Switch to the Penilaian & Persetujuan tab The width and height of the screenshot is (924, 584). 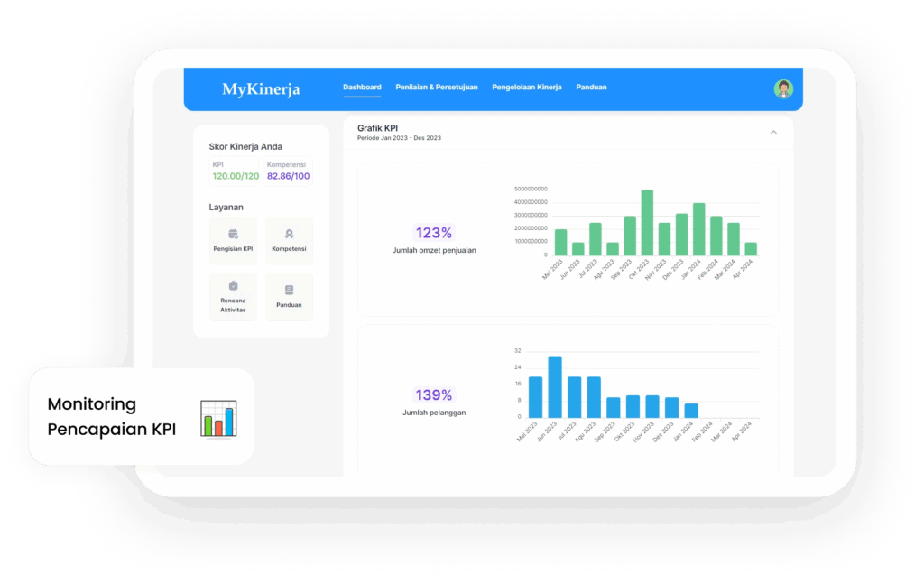point(437,87)
